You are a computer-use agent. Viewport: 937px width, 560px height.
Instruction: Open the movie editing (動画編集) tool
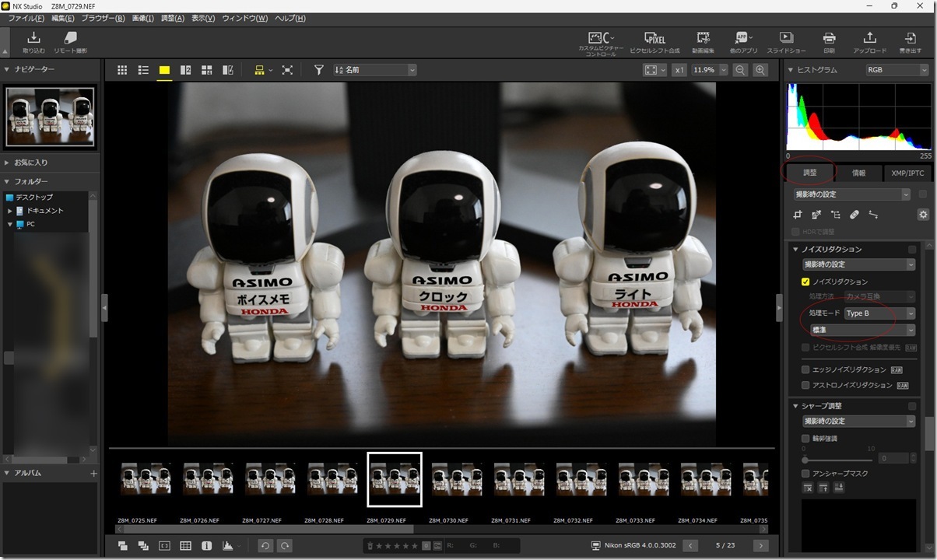(x=703, y=41)
